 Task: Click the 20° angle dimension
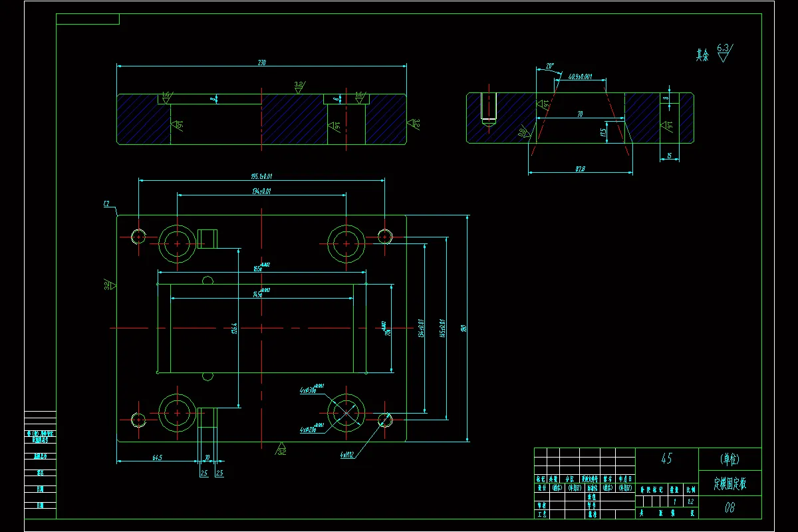[549, 66]
